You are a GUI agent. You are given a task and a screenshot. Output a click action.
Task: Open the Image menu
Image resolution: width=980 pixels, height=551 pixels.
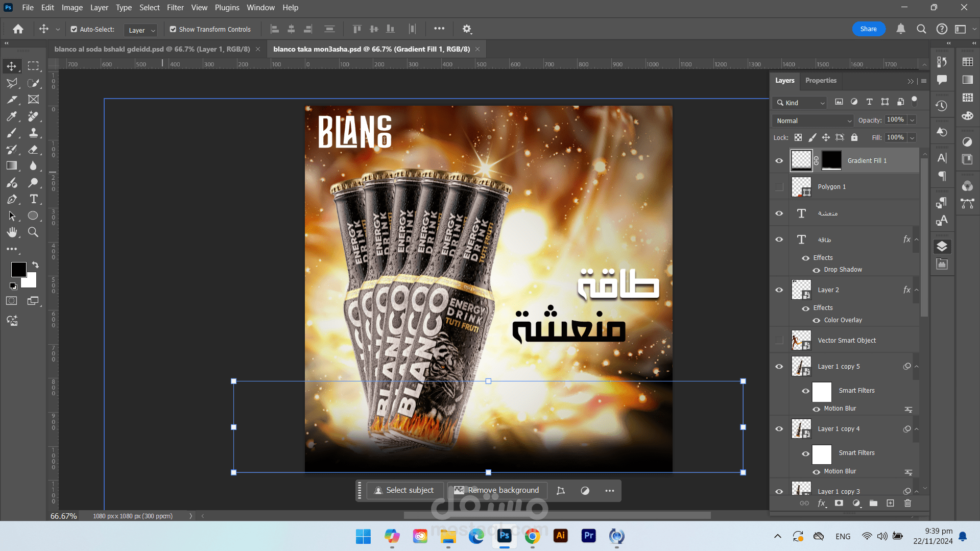coord(72,8)
